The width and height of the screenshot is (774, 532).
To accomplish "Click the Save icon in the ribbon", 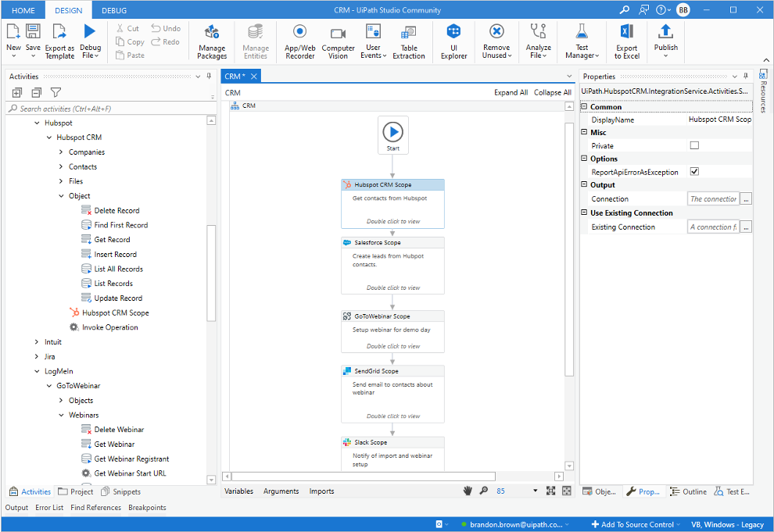I will 33,31.
